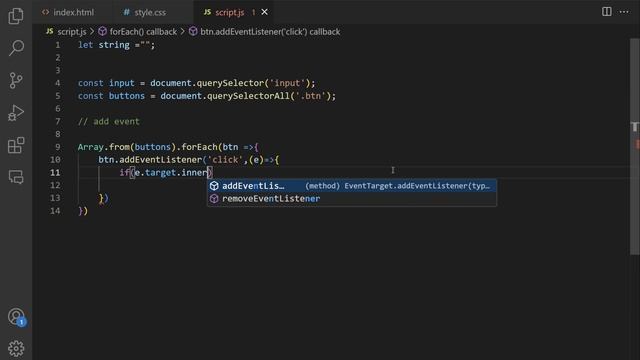Click the 'buttons' variable name on line 5

pos(127,96)
